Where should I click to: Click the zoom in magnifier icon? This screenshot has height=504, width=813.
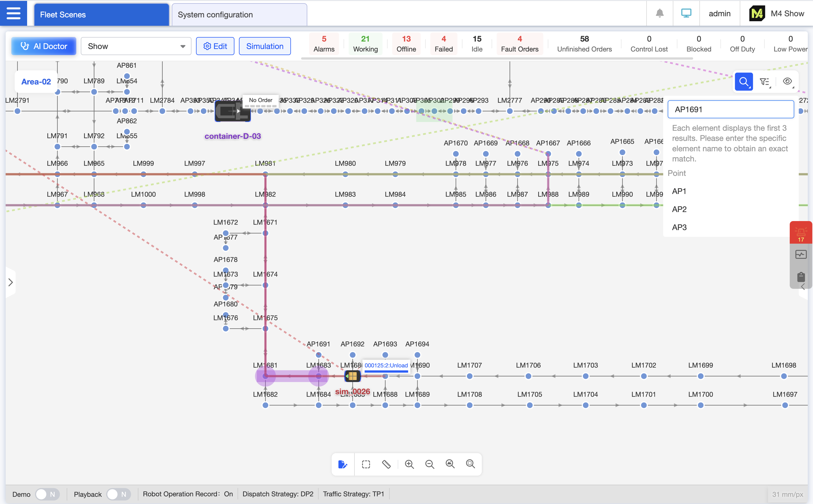(409, 464)
